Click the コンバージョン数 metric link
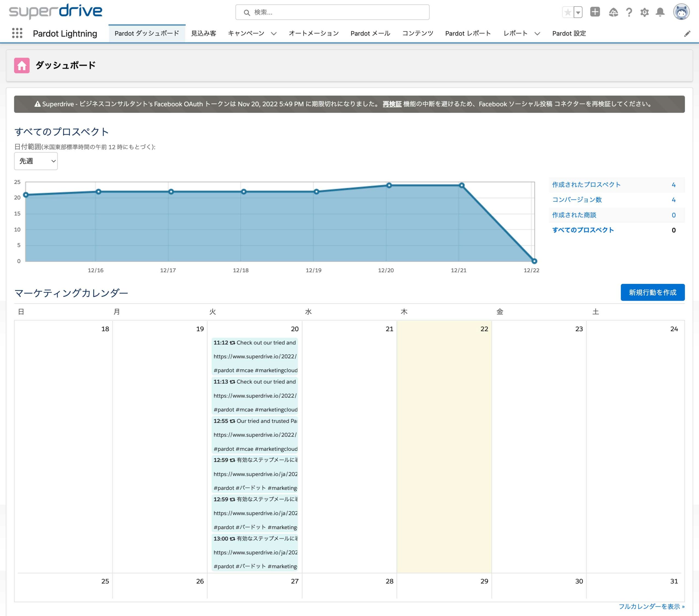 tap(577, 200)
